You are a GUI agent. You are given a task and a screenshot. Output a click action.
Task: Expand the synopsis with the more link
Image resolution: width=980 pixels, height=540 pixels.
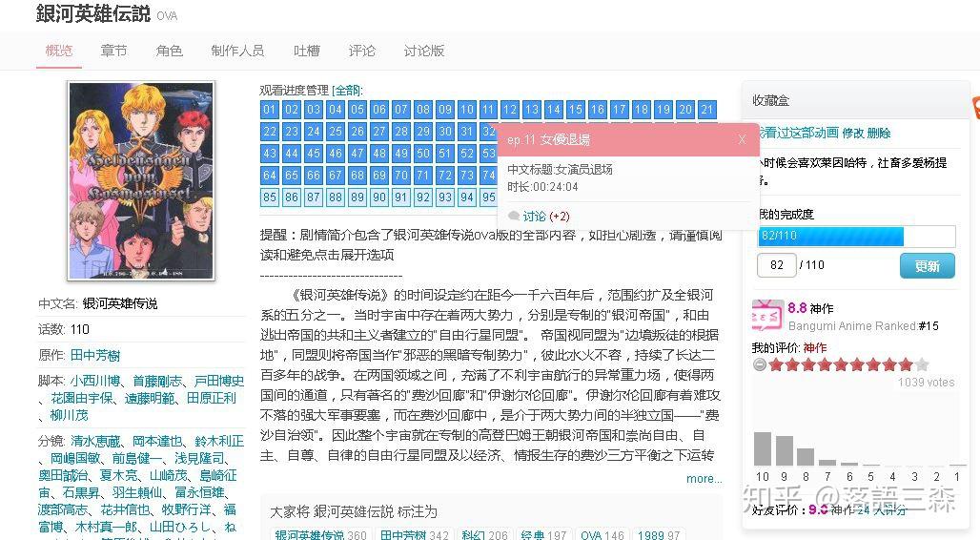tap(704, 479)
